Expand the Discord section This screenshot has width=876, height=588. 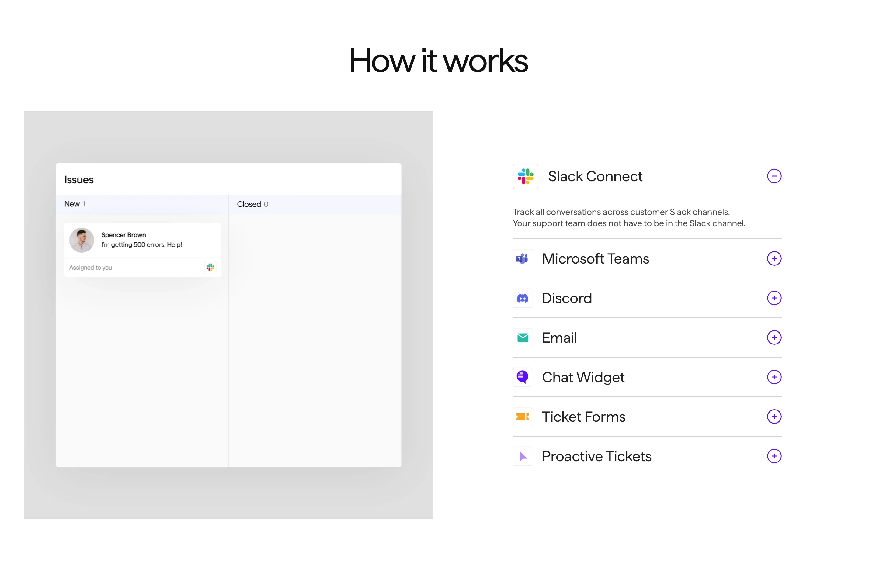click(x=773, y=298)
